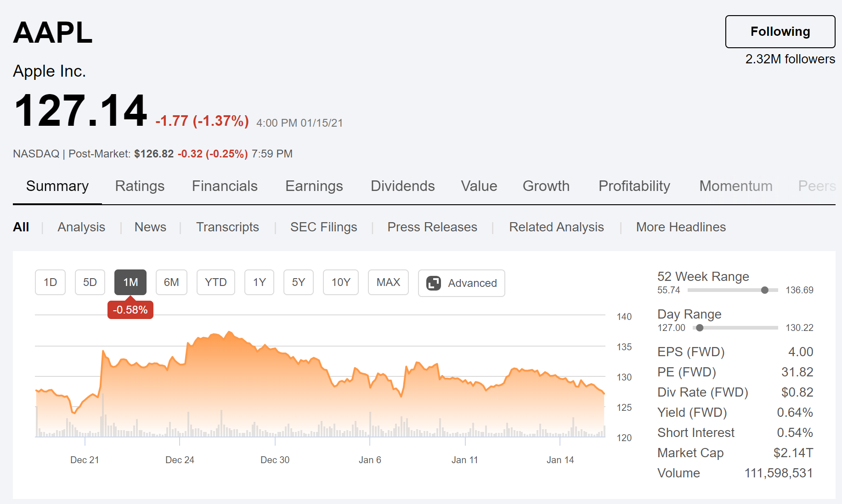
Task: Switch chart to 6M range
Action: tap(171, 282)
